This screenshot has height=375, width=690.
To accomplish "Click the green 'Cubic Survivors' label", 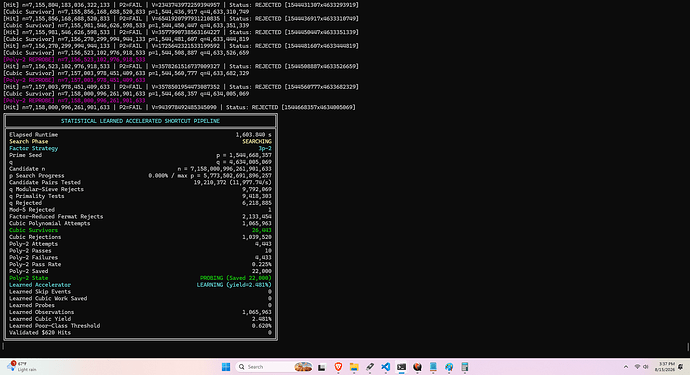I will 33,230.
